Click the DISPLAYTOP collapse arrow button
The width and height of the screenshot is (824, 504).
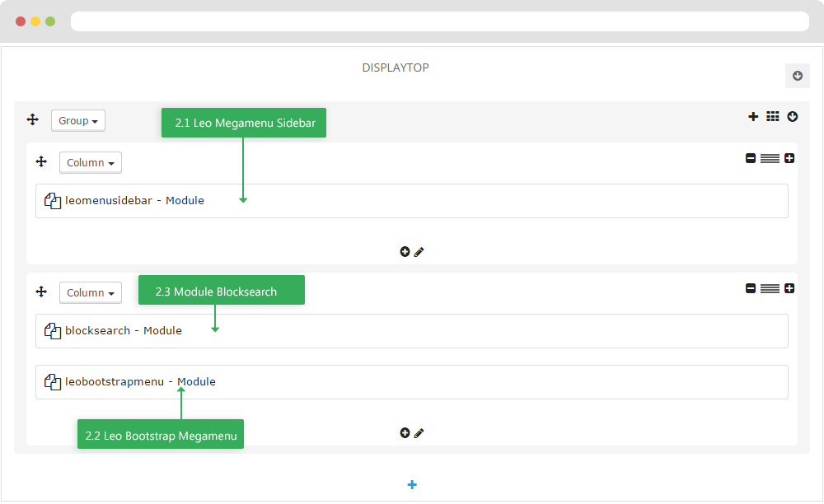[797, 76]
